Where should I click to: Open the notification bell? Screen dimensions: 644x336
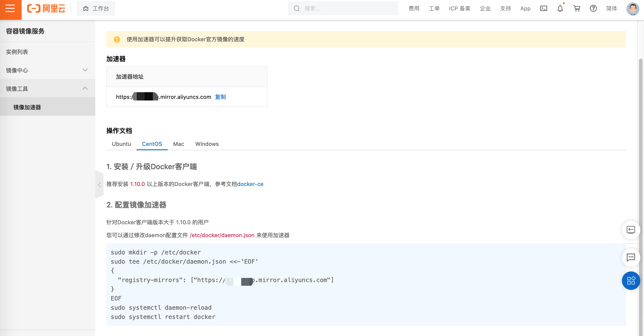pyautogui.click(x=560, y=9)
